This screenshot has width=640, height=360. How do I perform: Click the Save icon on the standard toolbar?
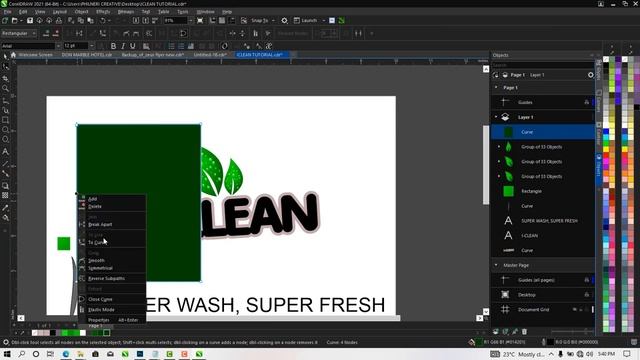[x=30, y=20]
